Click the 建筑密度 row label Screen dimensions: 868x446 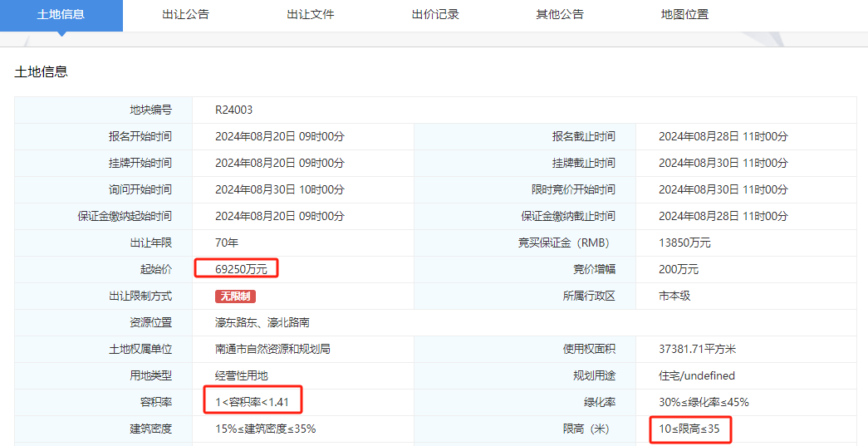coord(150,429)
